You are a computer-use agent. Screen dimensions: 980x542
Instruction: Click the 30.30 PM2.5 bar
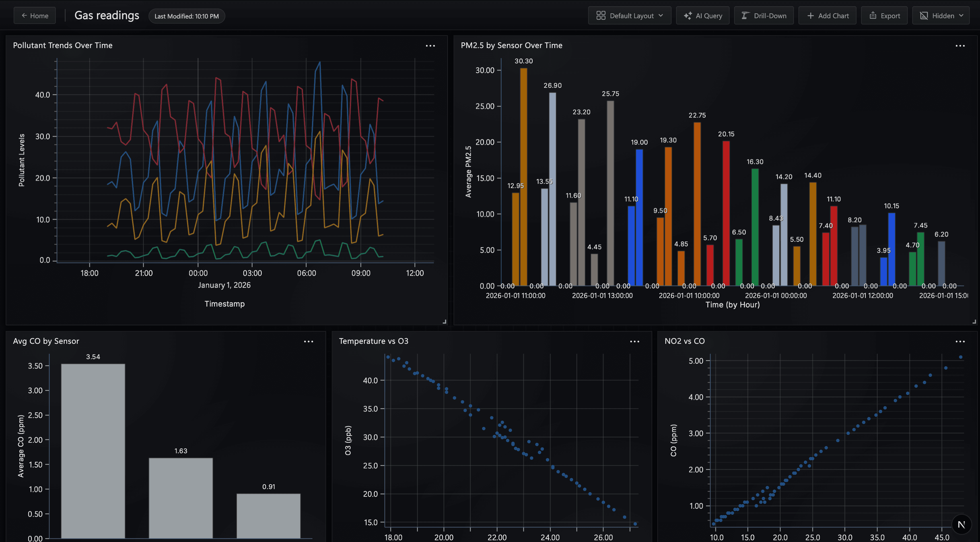[x=524, y=177]
